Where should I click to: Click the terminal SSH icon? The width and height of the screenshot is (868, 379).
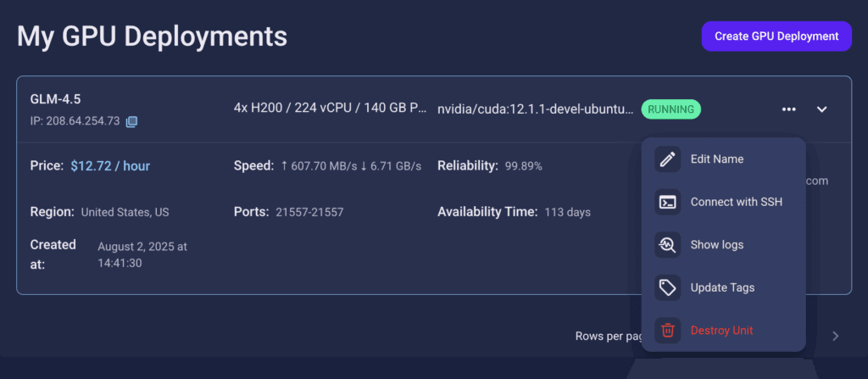click(x=668, y=202)
